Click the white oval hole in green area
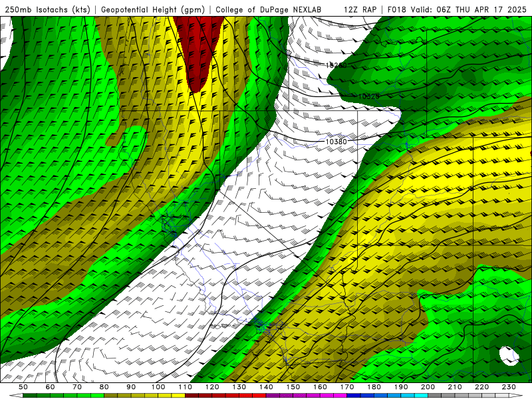This screenshot has width=532, height=399. point(509,356)
